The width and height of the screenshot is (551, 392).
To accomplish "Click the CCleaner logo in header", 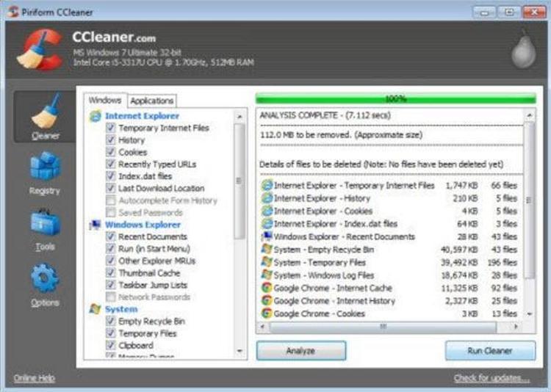I will 40,50.
